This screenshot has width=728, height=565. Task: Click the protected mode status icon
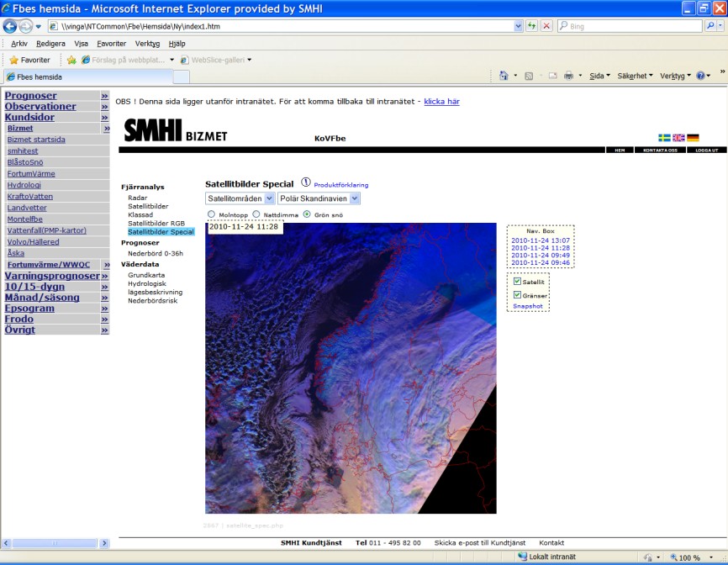pos(648,557)
